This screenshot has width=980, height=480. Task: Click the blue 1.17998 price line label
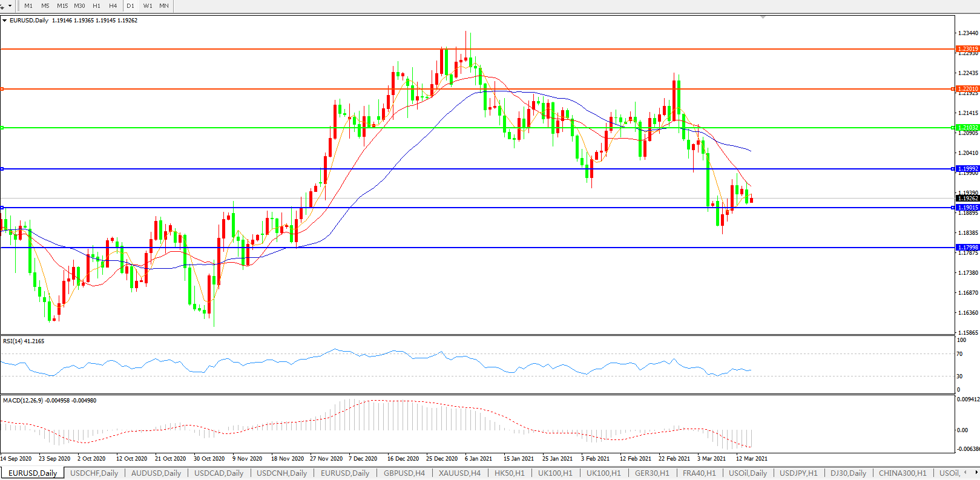click(x=967, y=248)
